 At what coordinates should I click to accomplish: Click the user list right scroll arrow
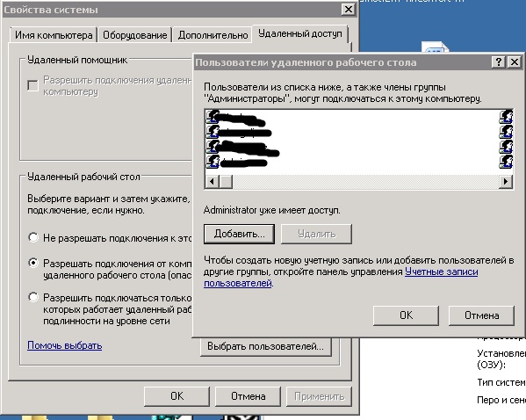506,182
